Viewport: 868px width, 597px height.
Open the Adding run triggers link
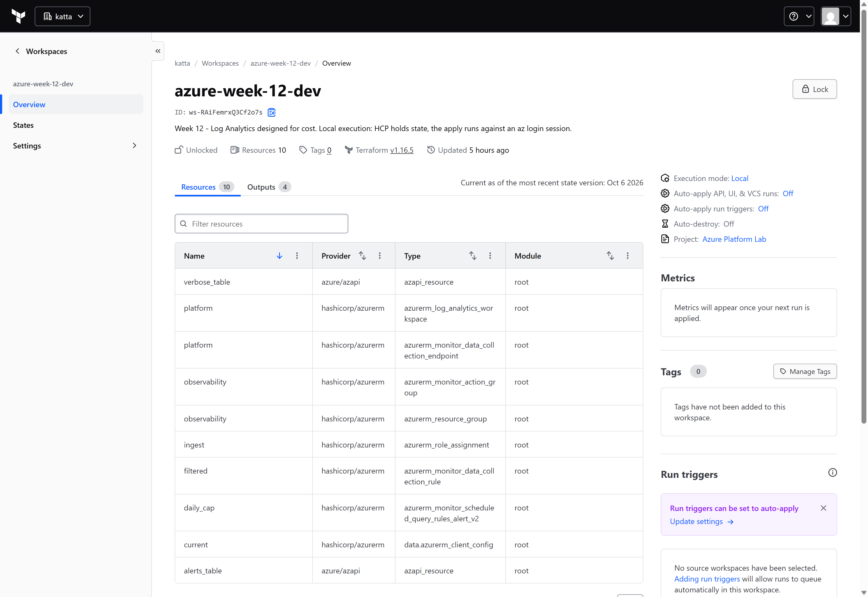pyautogui.click(x=707, y=579)
